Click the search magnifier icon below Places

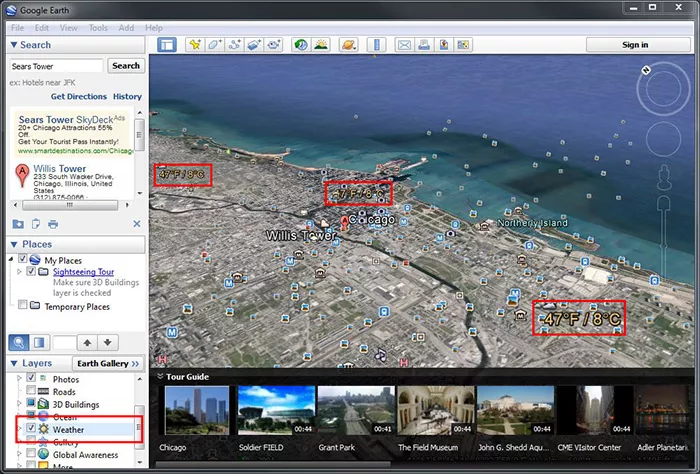pyautogui.click(x=19, y=342)
